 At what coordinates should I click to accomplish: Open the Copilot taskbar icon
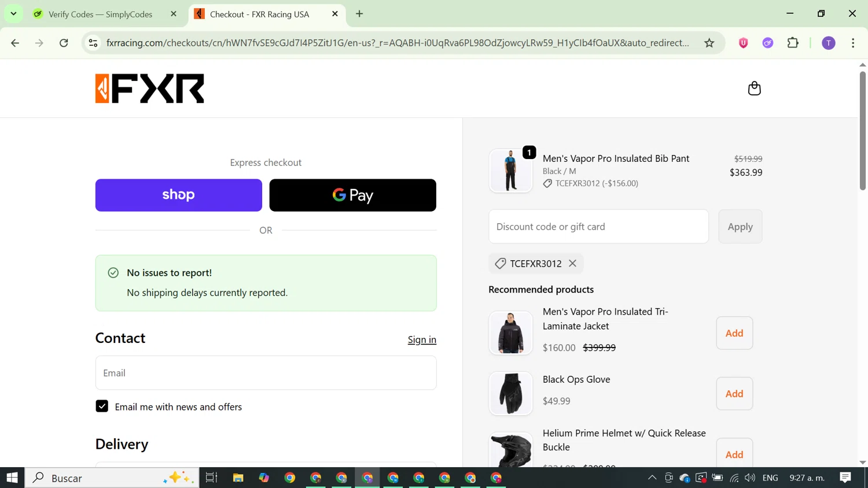264,478
